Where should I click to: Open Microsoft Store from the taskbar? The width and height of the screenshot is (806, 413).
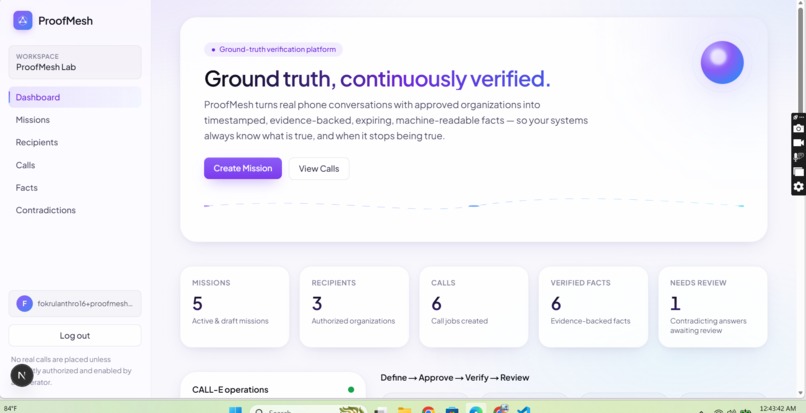point(452,410)
